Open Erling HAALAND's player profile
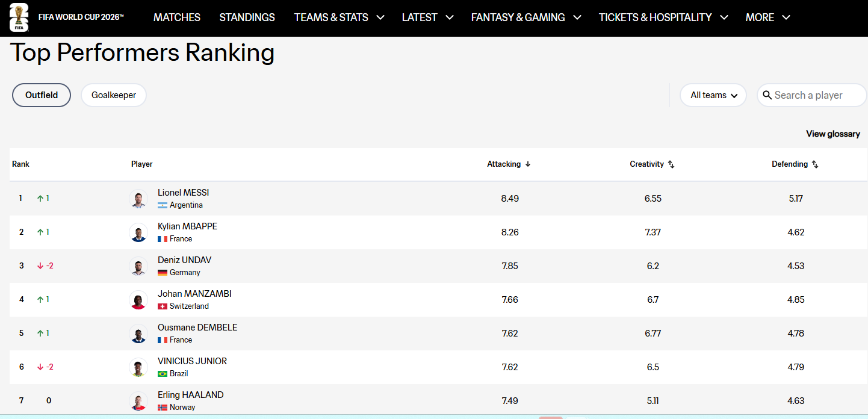 point(190,395)
